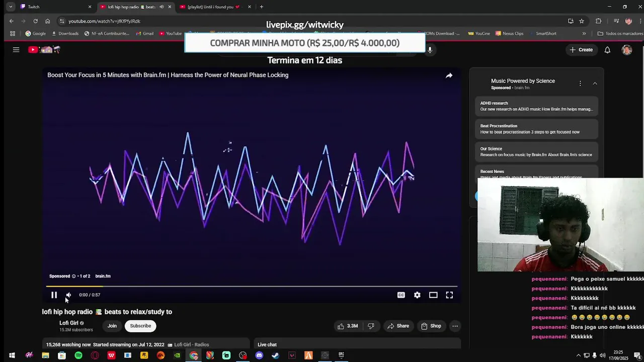Screen dimensions: 644x362
Task: Open YouTube account avatar menu
Action: point(627,50)
